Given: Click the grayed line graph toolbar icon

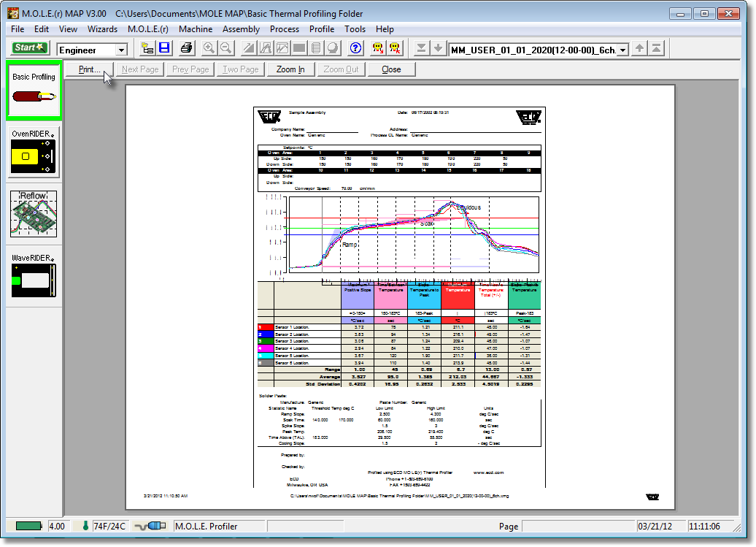Looking at the screenshot, I should pos(282,47).
